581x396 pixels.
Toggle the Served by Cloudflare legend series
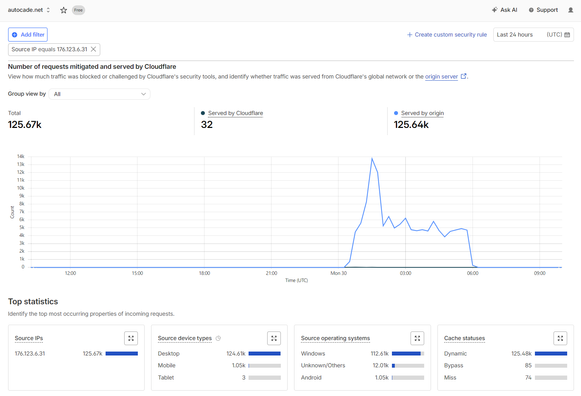click(x=235, y=113)
